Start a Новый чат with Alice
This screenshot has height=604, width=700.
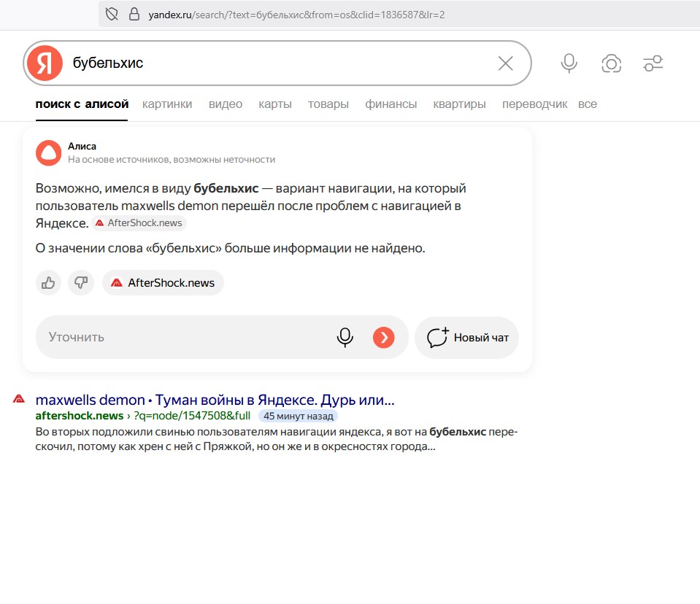point(467,338)
